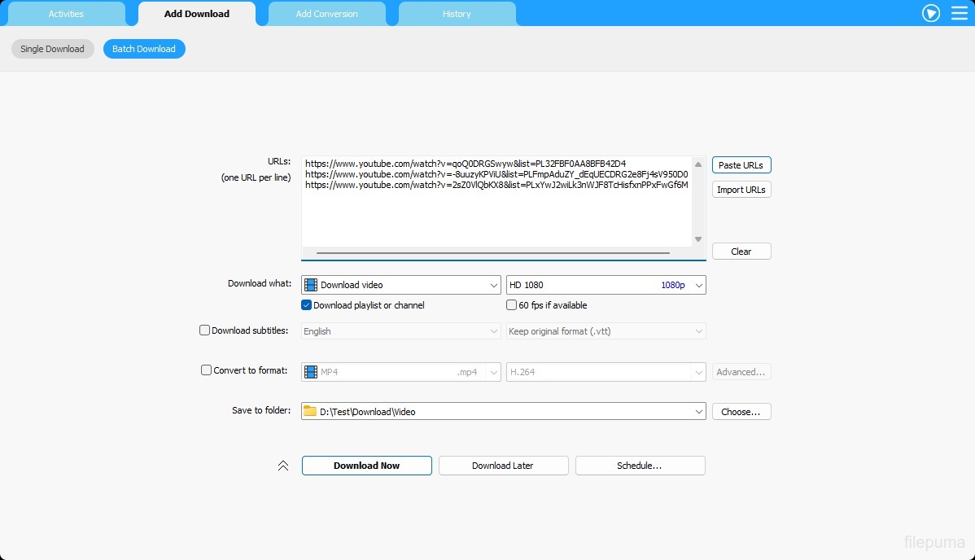Screen dimensions: 975x560
Task: Click the Paste URLs button
Action: coord(741,165)
